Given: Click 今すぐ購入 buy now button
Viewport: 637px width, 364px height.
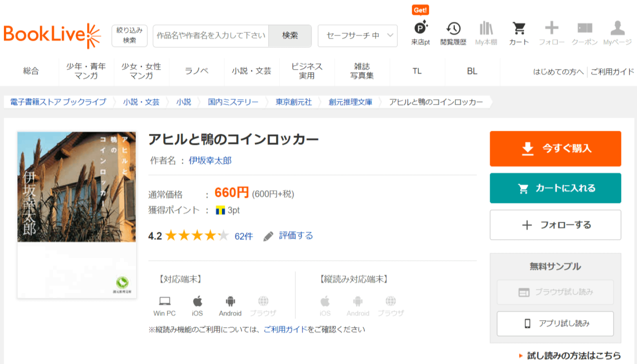Looking at the screenshot, I should (555, 149).
